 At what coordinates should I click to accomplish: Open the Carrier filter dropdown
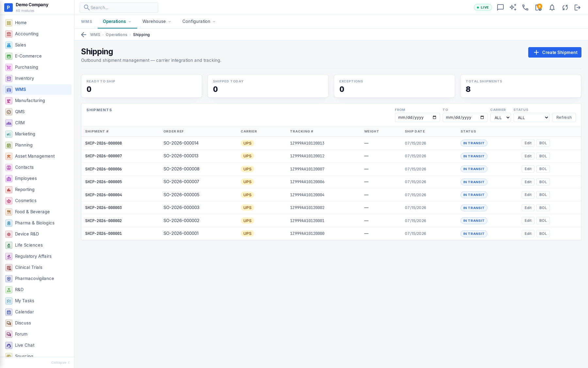click(500, 118)
